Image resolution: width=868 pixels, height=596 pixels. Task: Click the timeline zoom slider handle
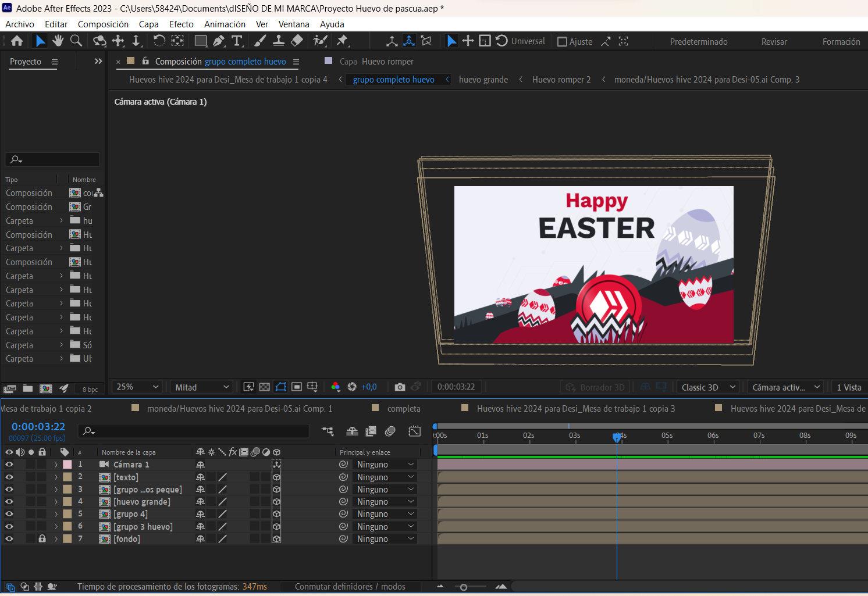click(x=464, y=587)
